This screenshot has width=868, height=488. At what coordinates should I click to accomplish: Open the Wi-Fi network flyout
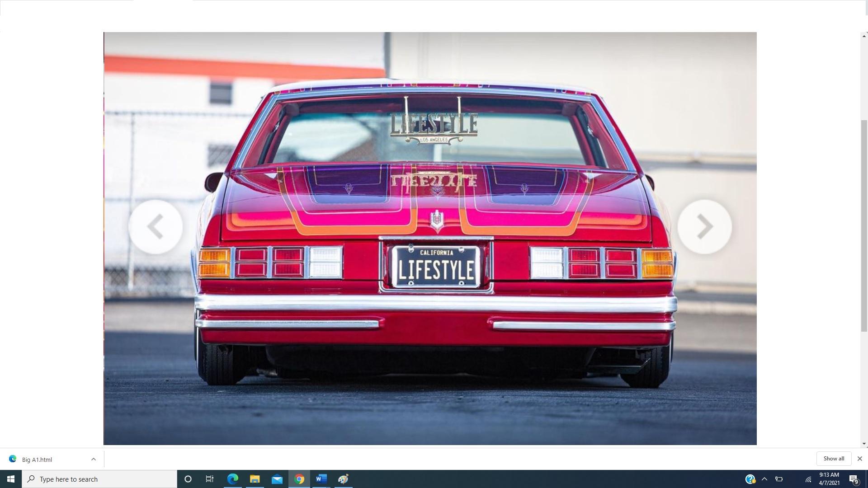click(808, 479)
